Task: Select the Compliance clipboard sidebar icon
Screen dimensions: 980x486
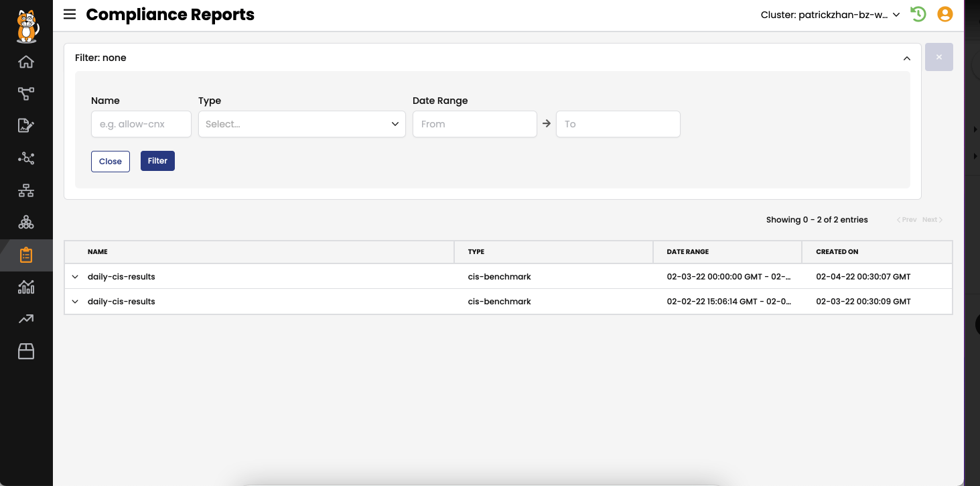Action: click(26, 255)
